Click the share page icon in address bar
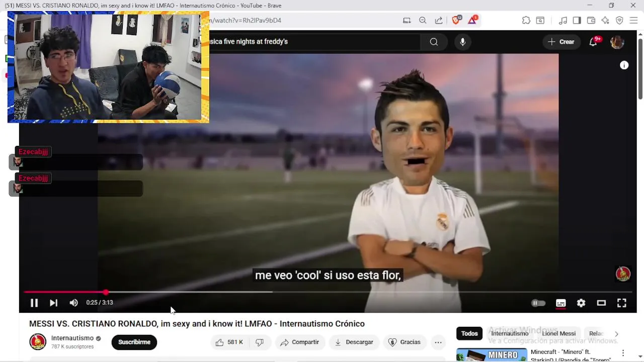The height and width of the screenshot is (362, 644). tap(439, 21)
